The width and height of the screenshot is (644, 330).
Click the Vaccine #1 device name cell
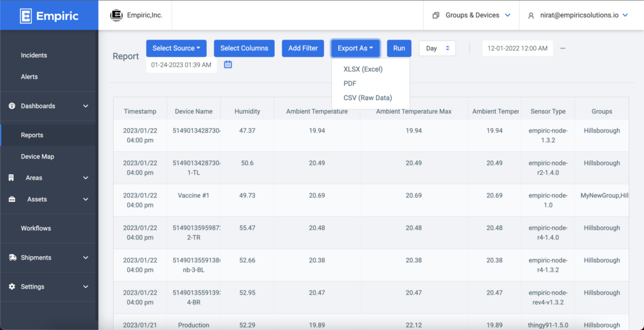click(194, 195)
